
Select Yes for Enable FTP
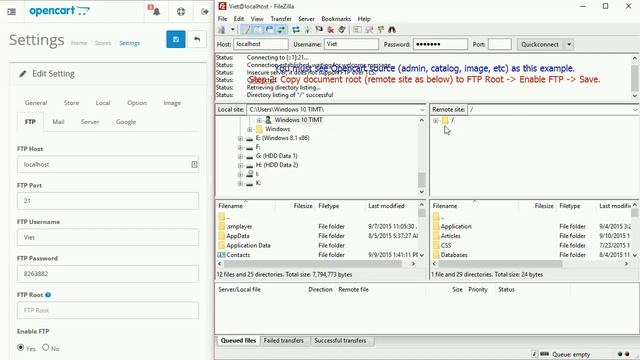tap(20, 347)
